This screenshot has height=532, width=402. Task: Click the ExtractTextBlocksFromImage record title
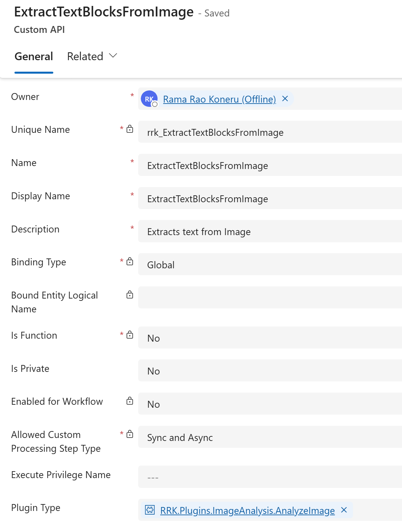[x=104, y=12]
